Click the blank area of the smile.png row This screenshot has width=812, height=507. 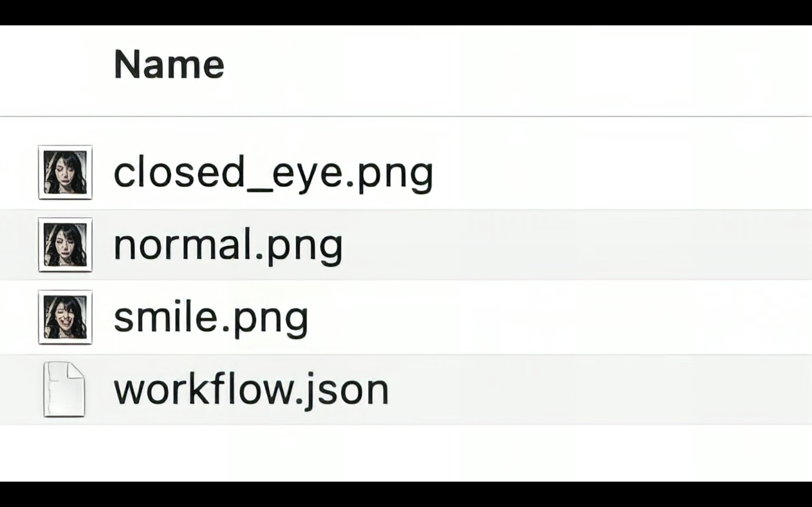[560, 317]
